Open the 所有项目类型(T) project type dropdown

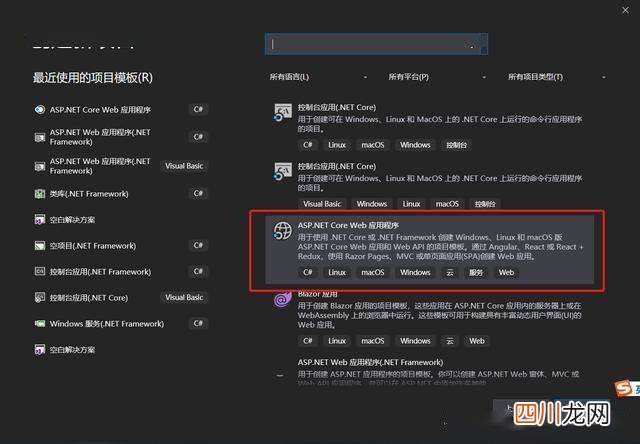coord(556,77)
